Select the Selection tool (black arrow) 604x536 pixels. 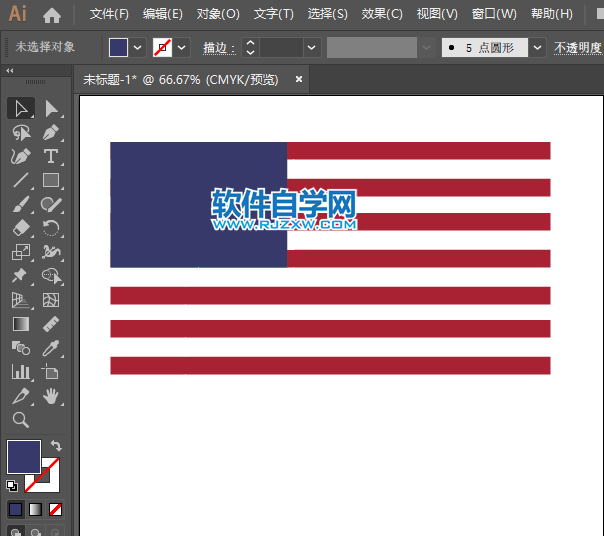tap(21, 108)
